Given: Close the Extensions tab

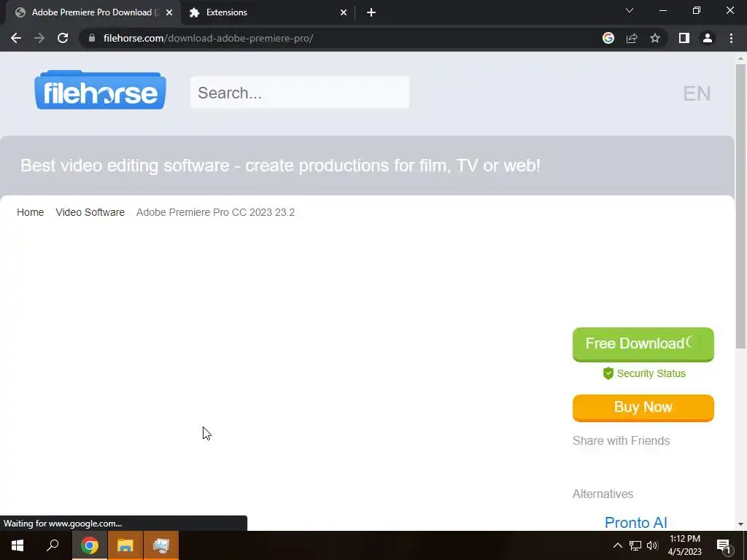Looking at the screenshot, I should click(344, 12).
